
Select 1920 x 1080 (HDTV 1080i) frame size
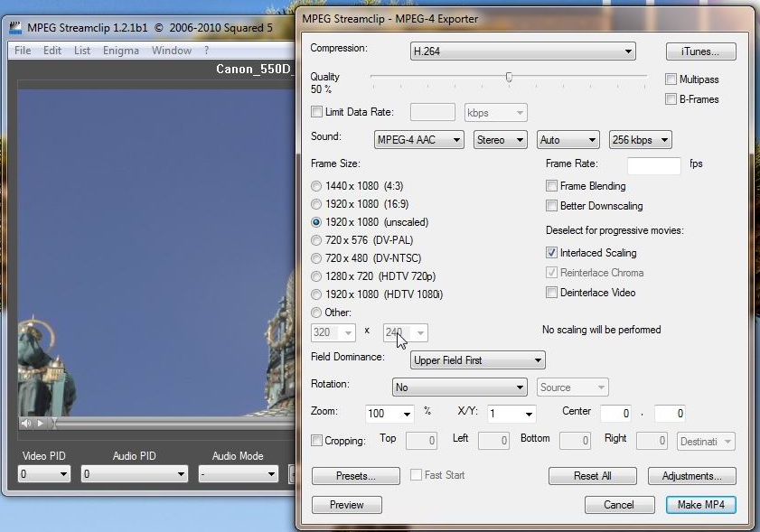pos(316,294)
